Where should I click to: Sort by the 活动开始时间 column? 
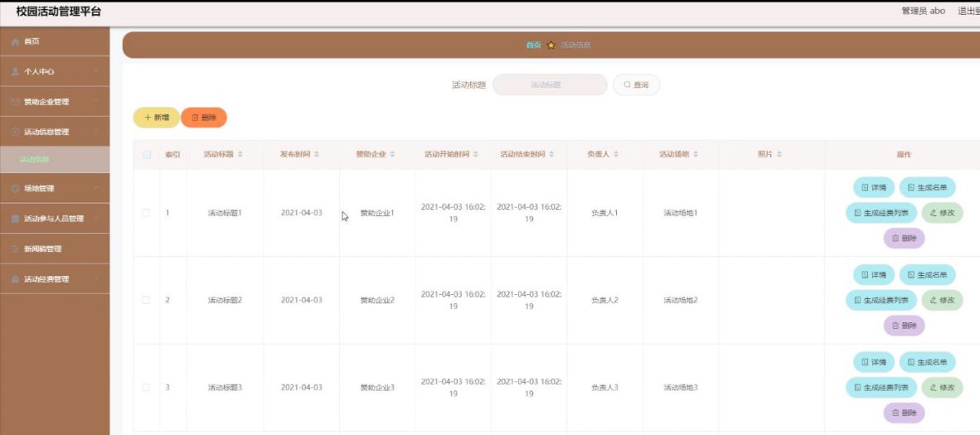(x=476, y=154)
